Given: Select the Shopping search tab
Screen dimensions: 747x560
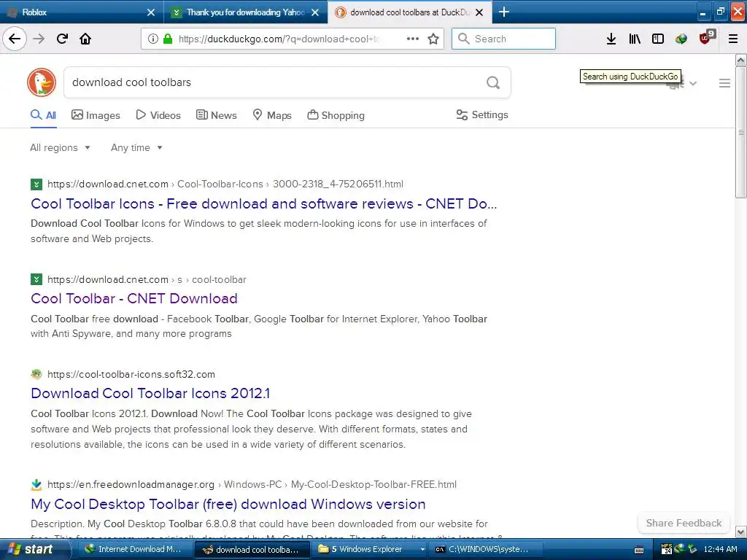Looking at the screenshot, I should click(x=336, y=115).
